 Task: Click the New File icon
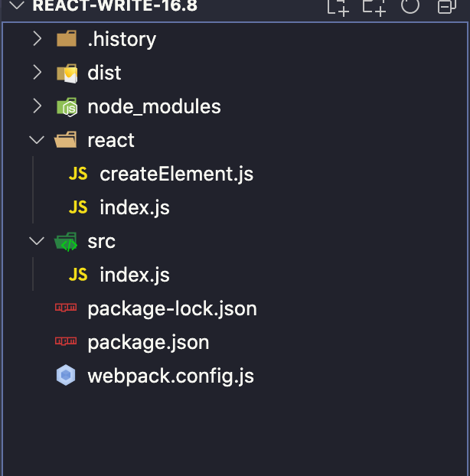pyautogui.click(x=338, y=6)
